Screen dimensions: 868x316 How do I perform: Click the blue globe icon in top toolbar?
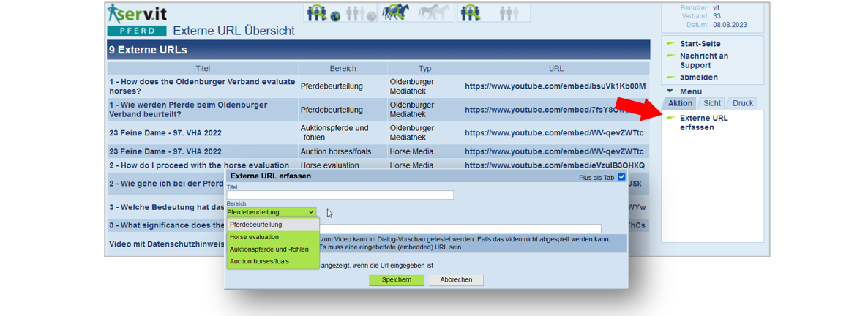point(335,17)
